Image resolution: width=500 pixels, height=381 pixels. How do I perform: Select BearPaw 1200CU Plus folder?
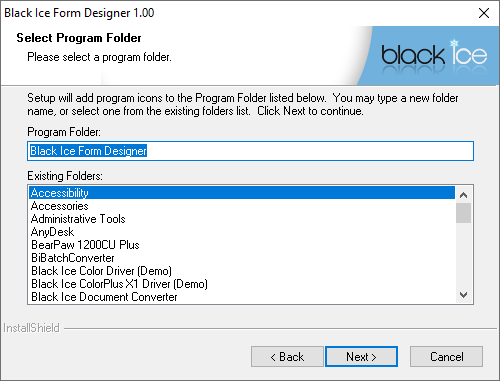(242, 245)
